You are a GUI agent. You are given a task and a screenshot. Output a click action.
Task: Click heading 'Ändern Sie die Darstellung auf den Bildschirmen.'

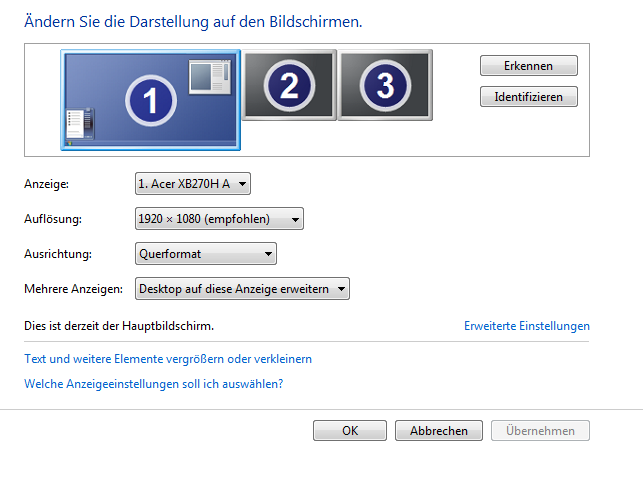193,21
